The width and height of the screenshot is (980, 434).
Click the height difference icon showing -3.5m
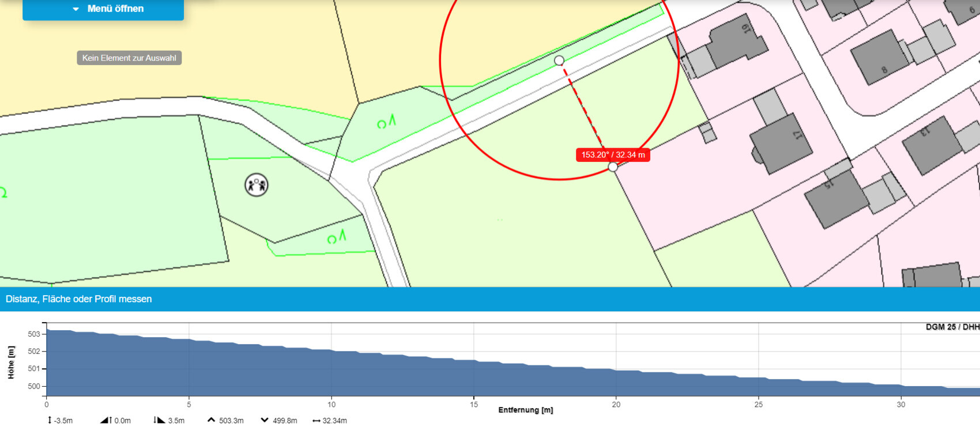pos(50,420)
